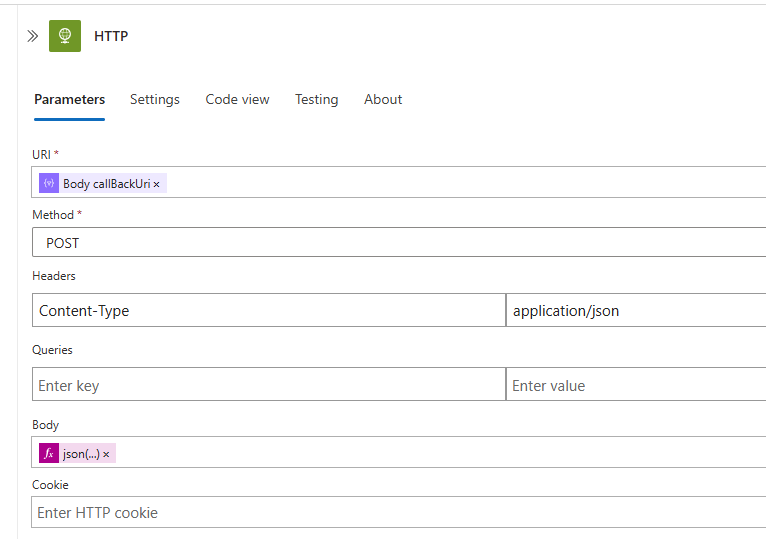Click the purple Body callBackUri variable icon
The height and width of the screenshot is (539, 766).
49,184
